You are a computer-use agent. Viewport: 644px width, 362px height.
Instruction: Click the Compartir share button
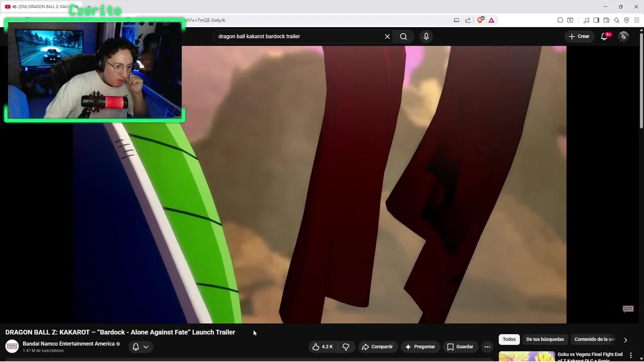tap(377, 347)
